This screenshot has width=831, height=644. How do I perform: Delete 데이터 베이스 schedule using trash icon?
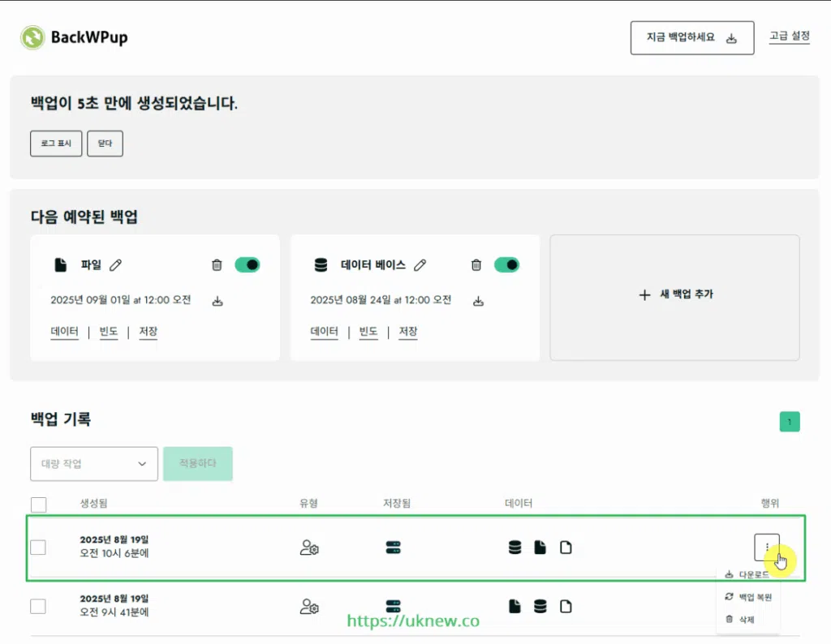[x=478, y=264]
